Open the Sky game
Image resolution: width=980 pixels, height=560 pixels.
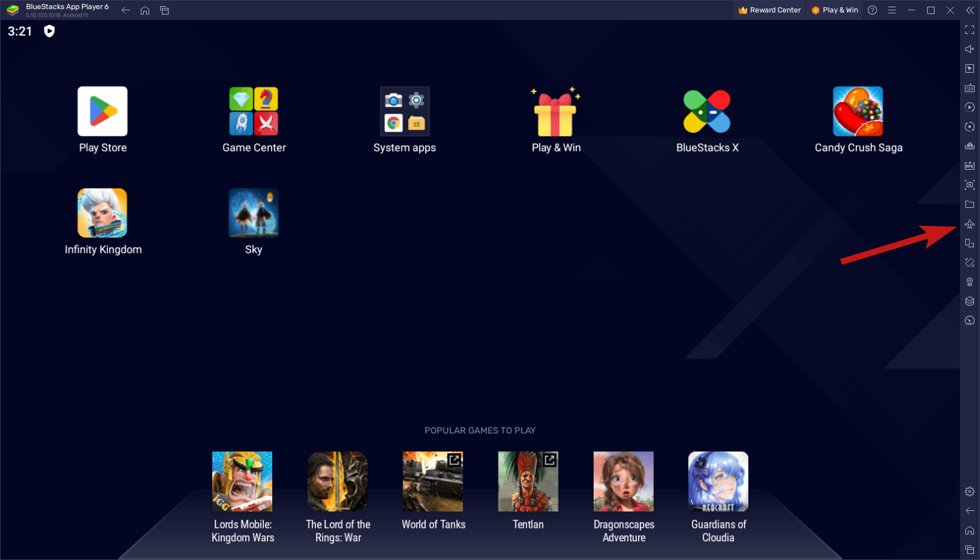point(253,213)
